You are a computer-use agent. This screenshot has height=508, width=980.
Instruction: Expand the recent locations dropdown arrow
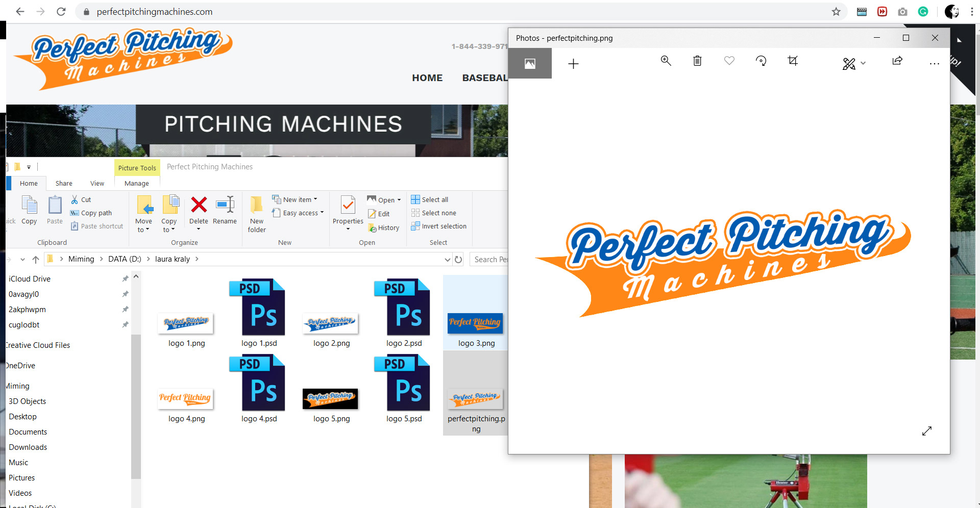point(22,260)
